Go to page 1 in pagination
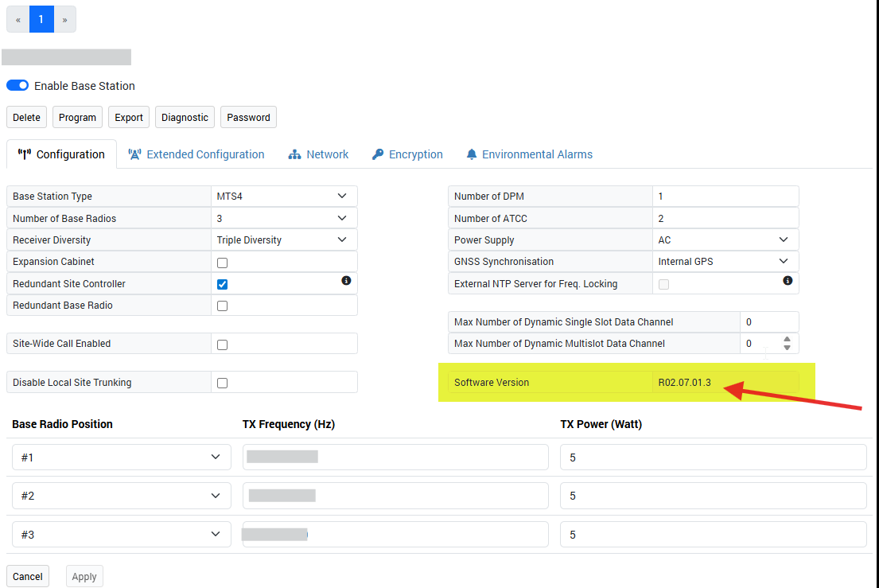The image size is (879, 588). click(x=41, y=19)
